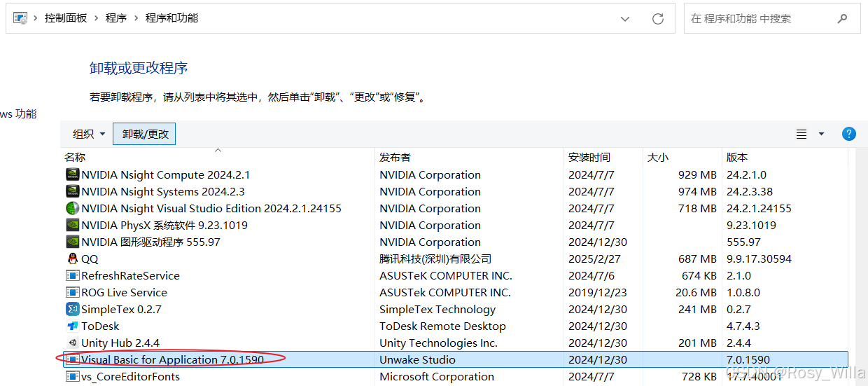Viewport: 868px width, 386px height.
Task: Refresh the programs list
Action: (658, 19)
